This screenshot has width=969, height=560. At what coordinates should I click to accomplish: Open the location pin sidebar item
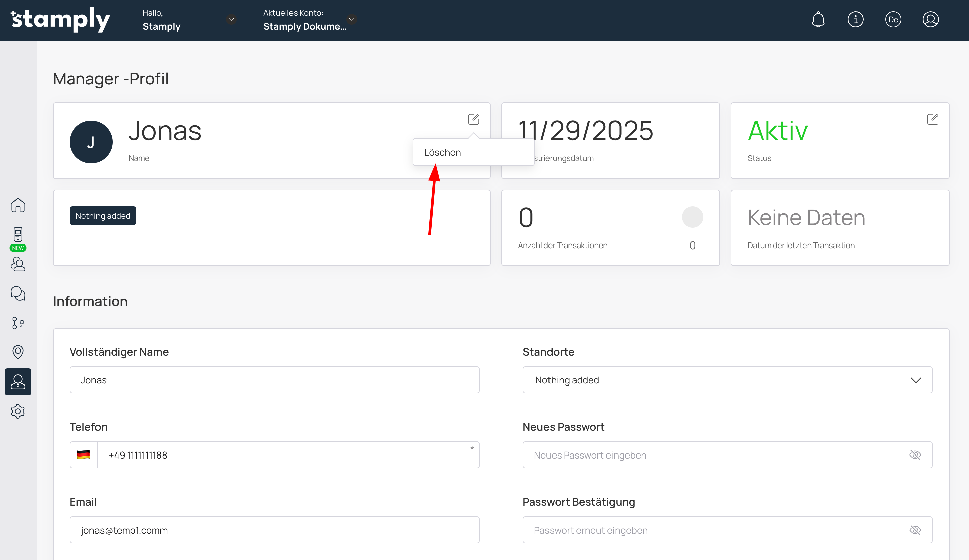18,352
